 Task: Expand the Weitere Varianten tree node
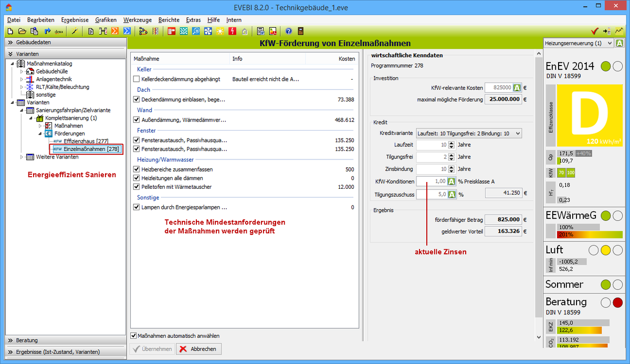[22, 157]
